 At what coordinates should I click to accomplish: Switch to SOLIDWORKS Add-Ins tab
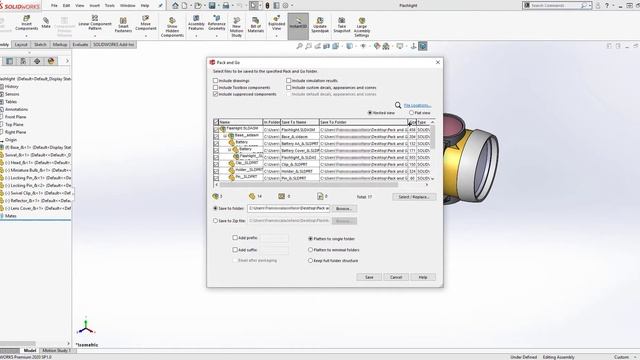tap(113, 44)
